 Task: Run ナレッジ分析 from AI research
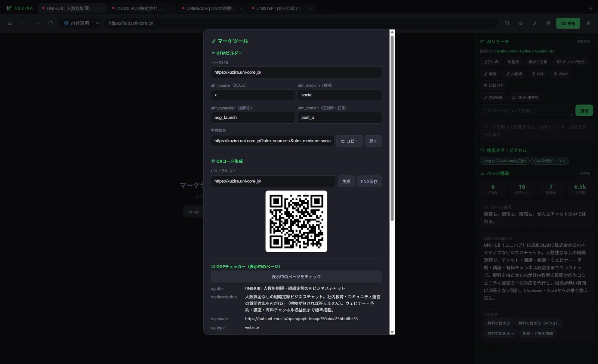click(x=571, y=62)
